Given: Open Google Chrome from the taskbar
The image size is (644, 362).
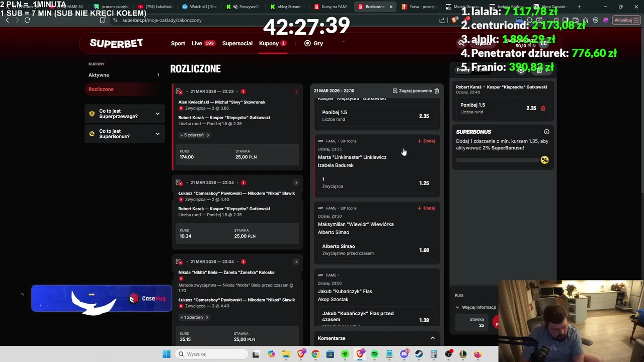Looking at the screenshot, I should pos(315,354).
